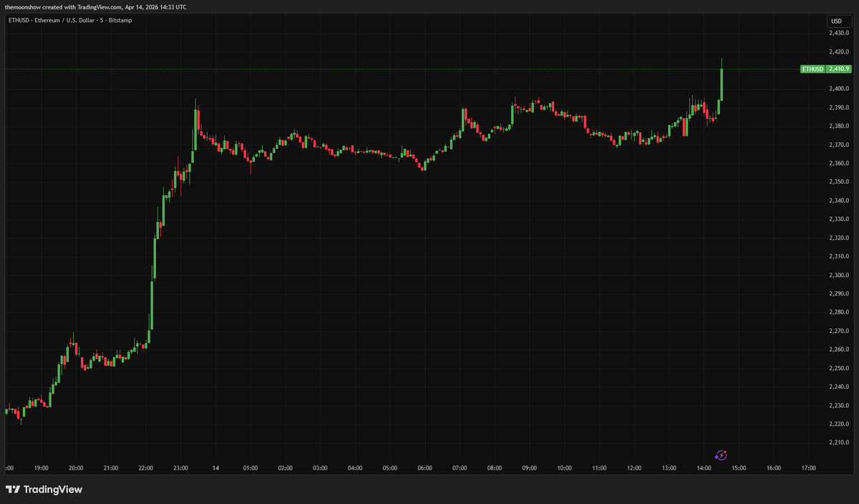Viewport: 859px width, 504px height.
Task: Click the 03:00 time axis label
Action: pyautogui.click(x=321, y=468)
